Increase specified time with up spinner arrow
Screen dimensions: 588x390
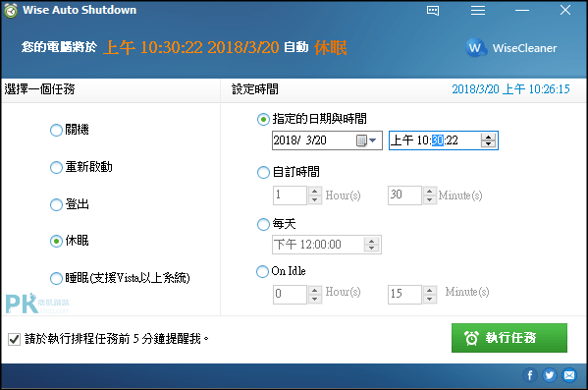[488, 137]
